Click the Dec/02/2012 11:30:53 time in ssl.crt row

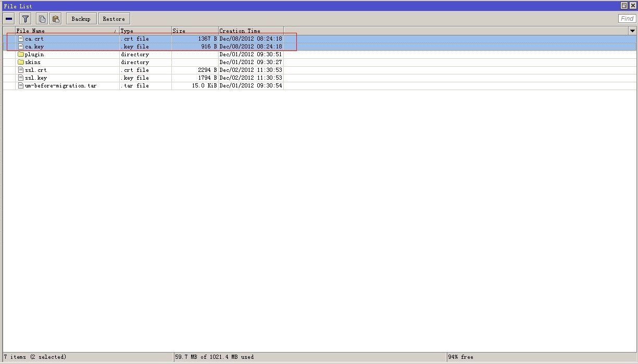click(251, 70)
